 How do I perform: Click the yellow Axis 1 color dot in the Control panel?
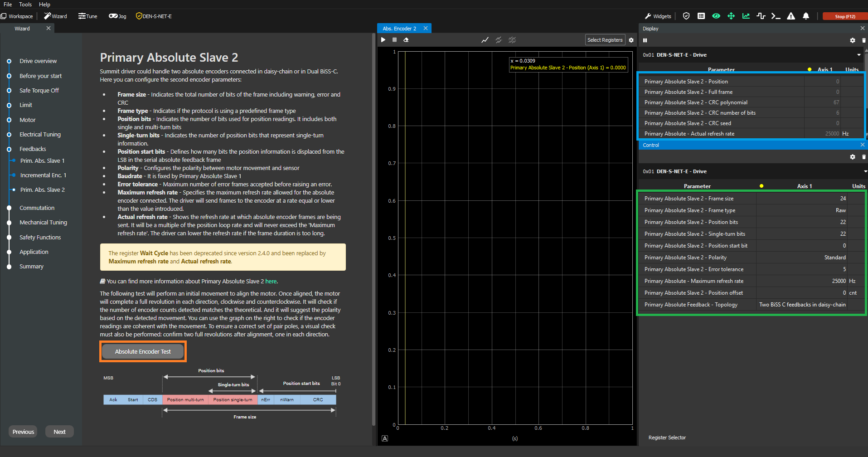761,186
